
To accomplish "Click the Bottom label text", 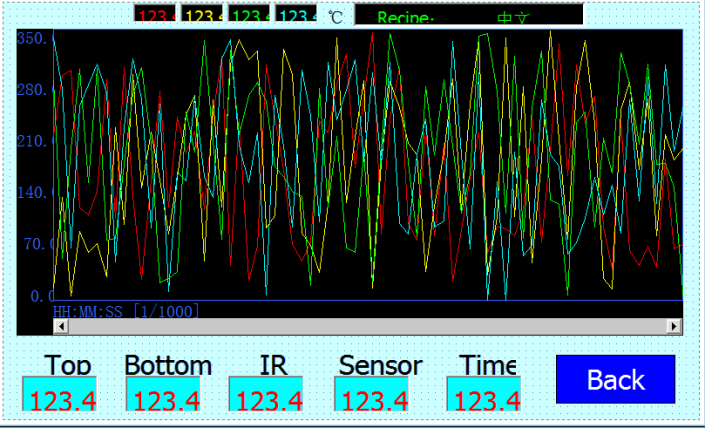I will (x=168, y=365).
